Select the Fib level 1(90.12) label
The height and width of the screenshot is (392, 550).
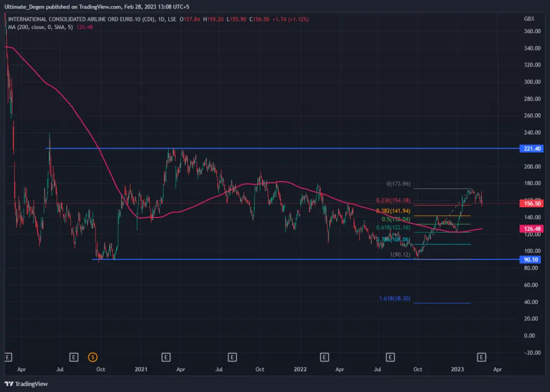click(400, 255)
